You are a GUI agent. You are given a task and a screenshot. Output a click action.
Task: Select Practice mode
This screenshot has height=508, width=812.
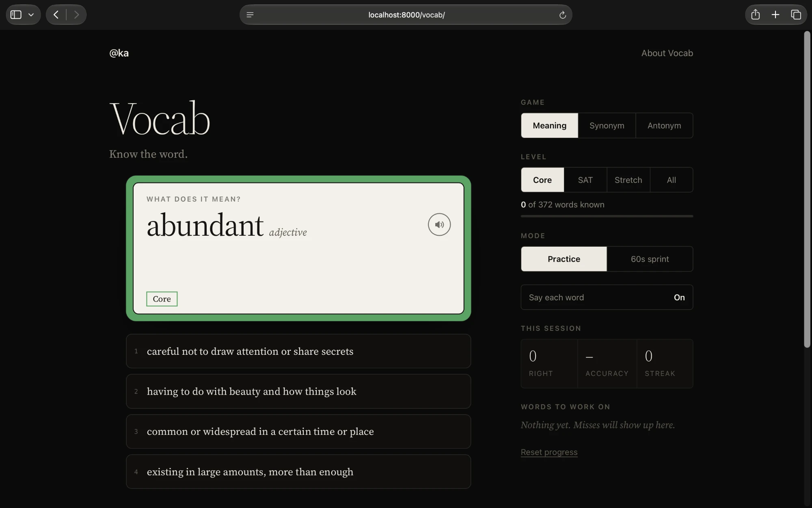[564, 259]
